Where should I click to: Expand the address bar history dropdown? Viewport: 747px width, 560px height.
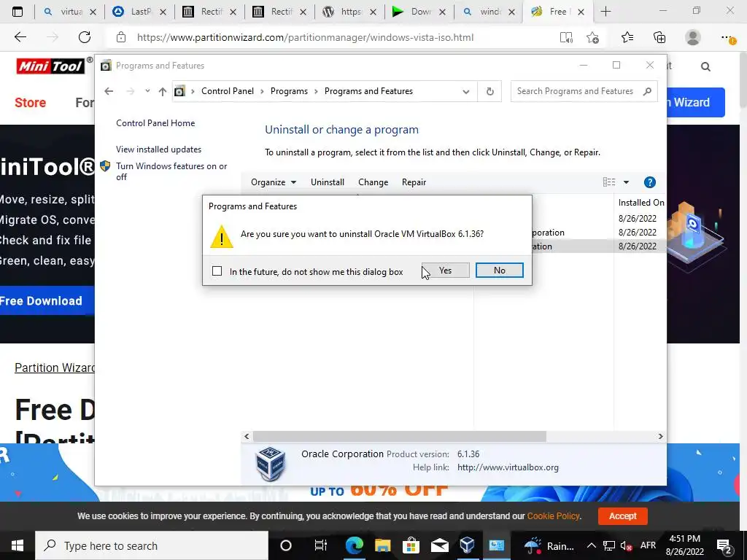point(465,91)
